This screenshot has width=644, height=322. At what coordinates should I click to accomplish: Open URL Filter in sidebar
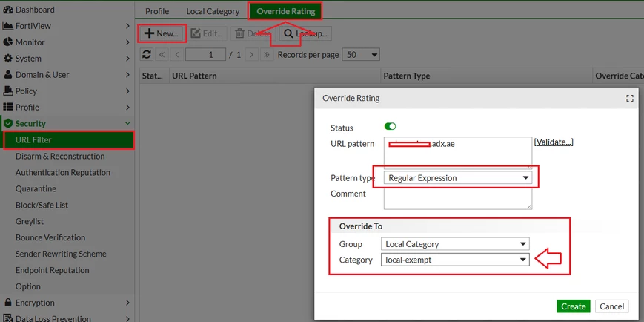click(69, 140)
